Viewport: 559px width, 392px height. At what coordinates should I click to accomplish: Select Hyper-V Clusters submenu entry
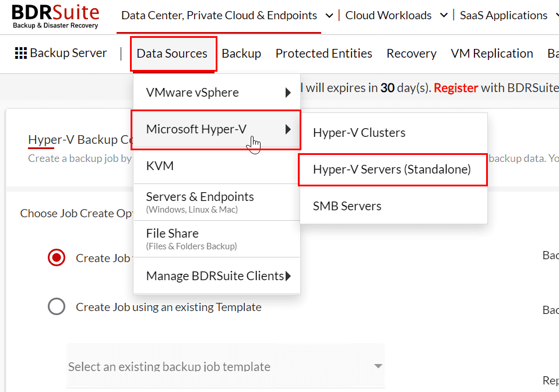coord(394,133)
